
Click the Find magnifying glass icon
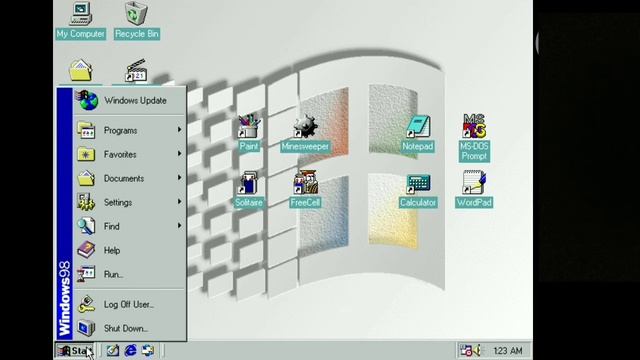point(86,226)
